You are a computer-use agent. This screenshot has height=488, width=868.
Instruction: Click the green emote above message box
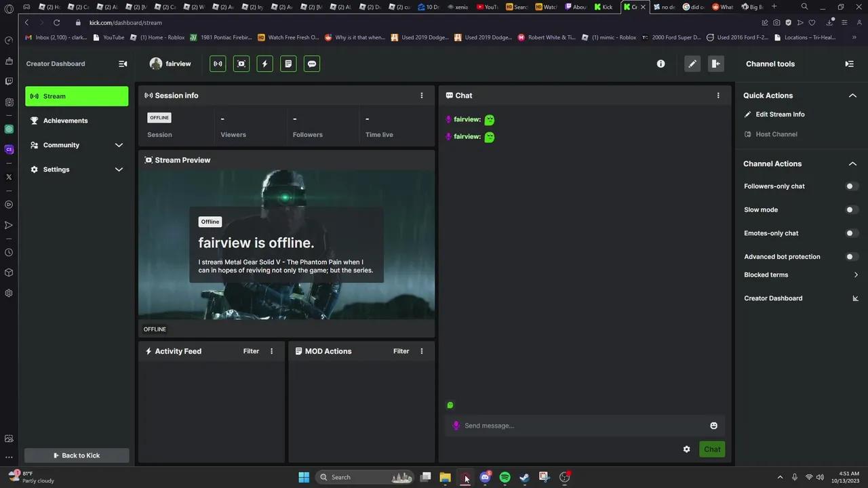[x=450, y=405]
